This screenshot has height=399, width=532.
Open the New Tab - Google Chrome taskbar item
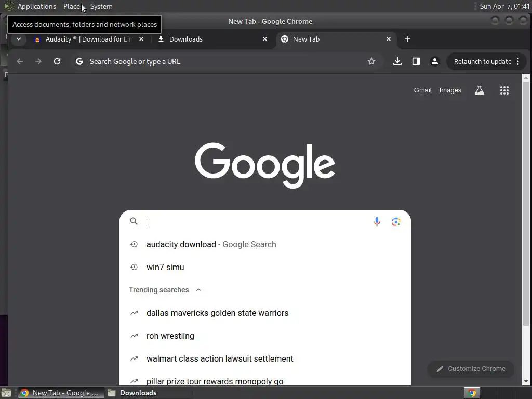tap(60, 393)
